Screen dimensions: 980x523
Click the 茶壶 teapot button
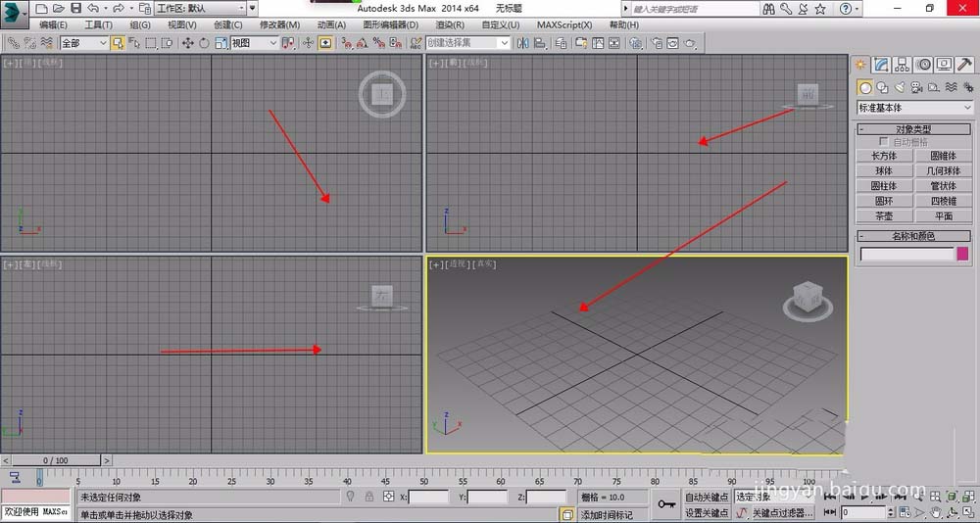[x=884, y=216]
